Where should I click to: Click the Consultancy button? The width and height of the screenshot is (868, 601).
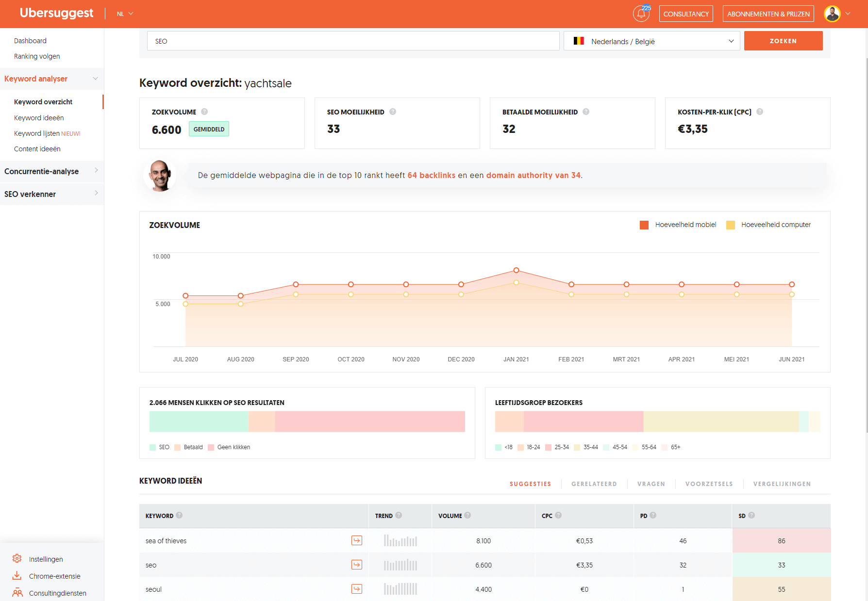point(686,14)
